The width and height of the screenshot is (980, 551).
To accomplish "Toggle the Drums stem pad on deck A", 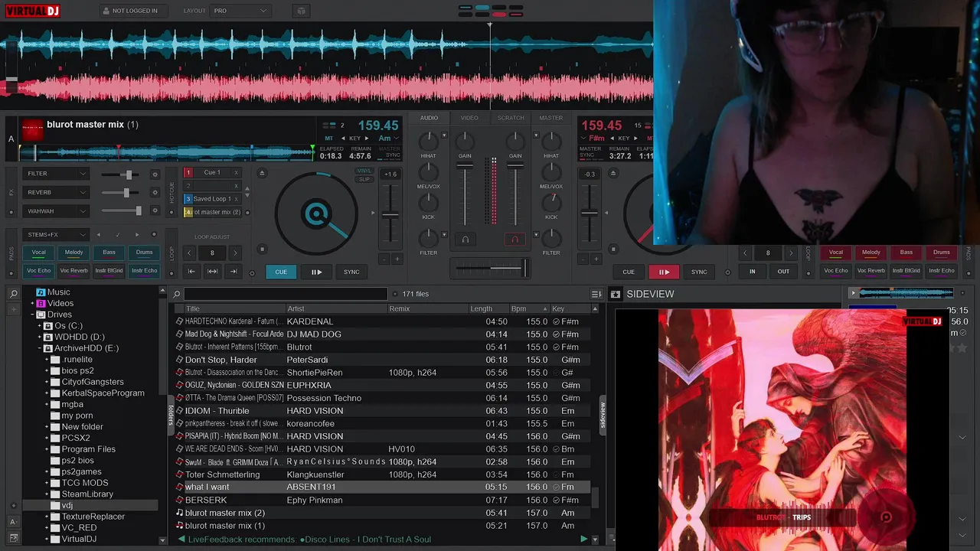I will click(144, 253).
